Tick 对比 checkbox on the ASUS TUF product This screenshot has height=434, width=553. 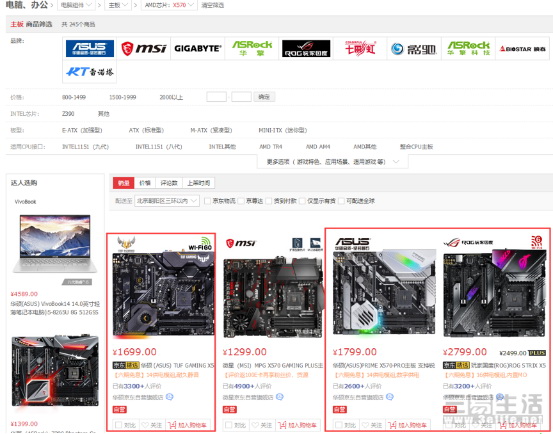(118, 425)
